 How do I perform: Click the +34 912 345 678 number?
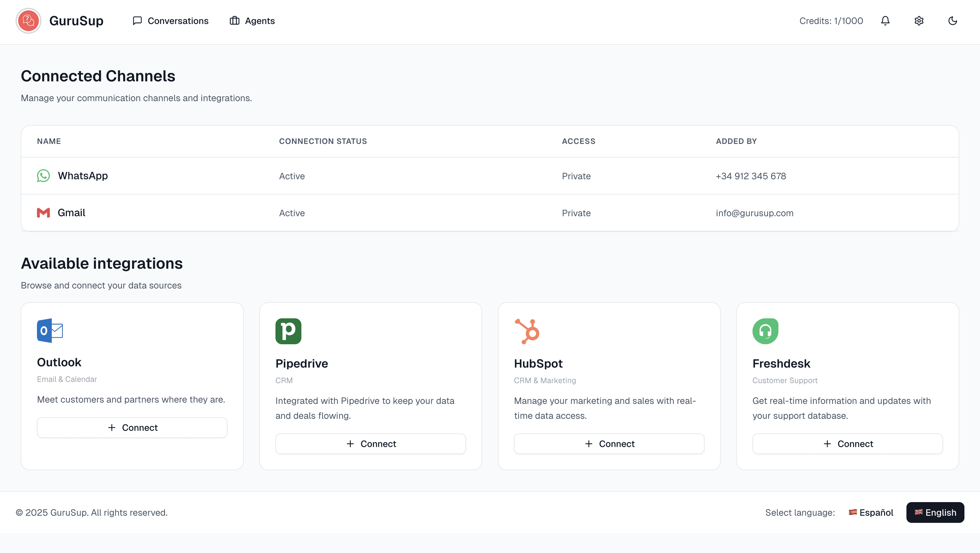(751, 176)
